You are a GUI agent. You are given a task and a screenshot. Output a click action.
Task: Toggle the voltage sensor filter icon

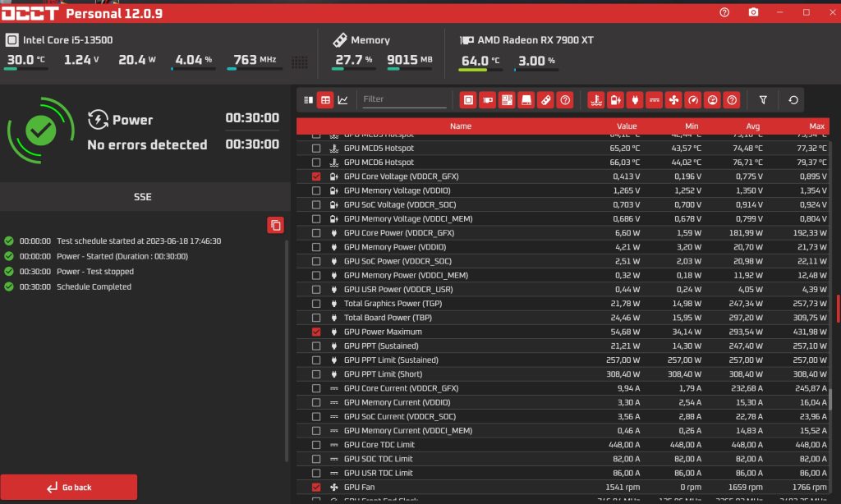pos(615,100)
